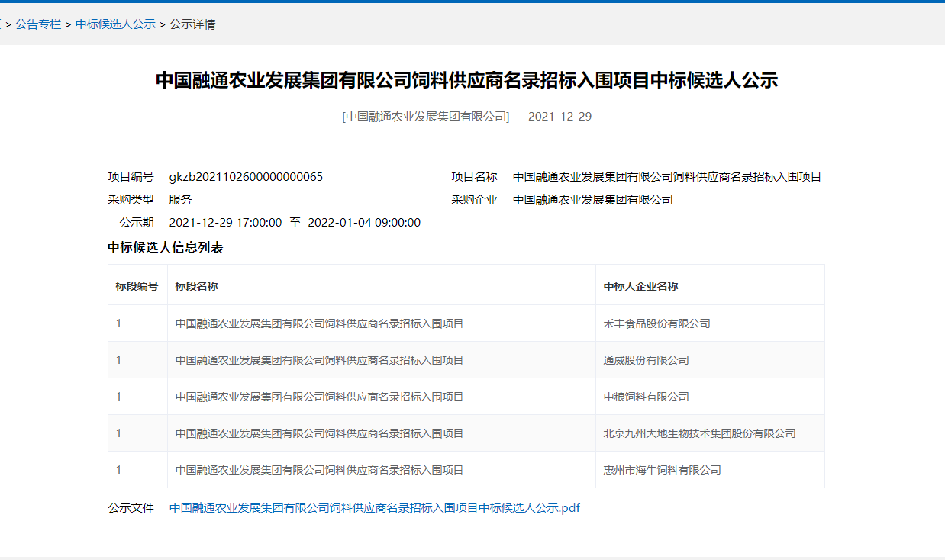The height and width of the screenshot is (560, 945).
Task: Select the 惠州市海牛饲料有限公司 table cell
Action: [662, 470]
